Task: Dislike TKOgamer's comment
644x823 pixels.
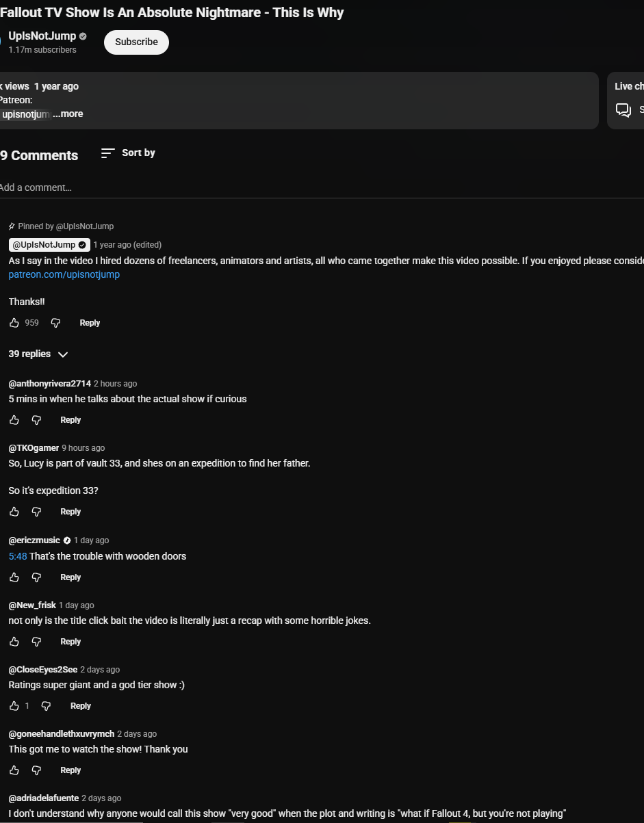Action: [x=37, y=512]
